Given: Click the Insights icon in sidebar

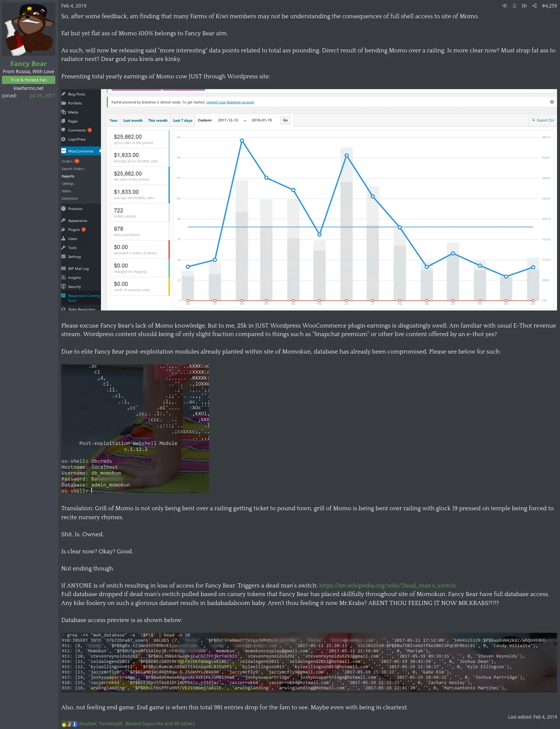Looking at the screenshot, I should tap(63, 277).
